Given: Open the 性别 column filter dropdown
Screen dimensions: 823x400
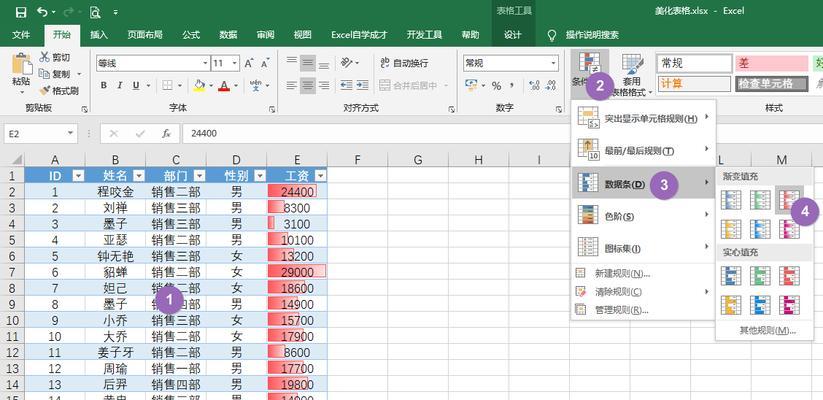Looking at the screenshot, I should (x=260, y=176).
